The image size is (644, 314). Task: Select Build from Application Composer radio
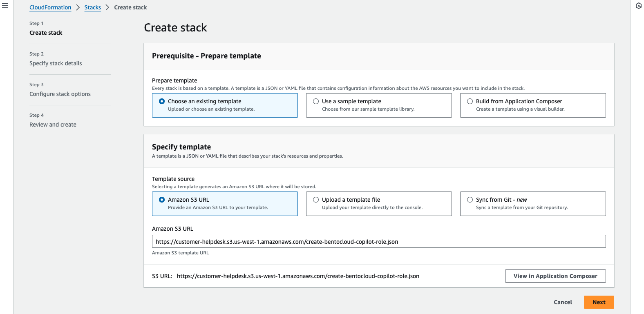pyautogui.click(x=470, y=101)
